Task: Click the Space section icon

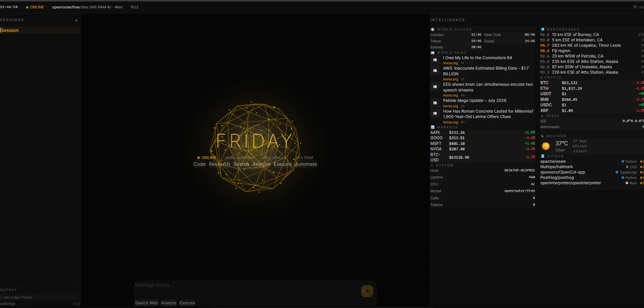Action: (542, 116)
